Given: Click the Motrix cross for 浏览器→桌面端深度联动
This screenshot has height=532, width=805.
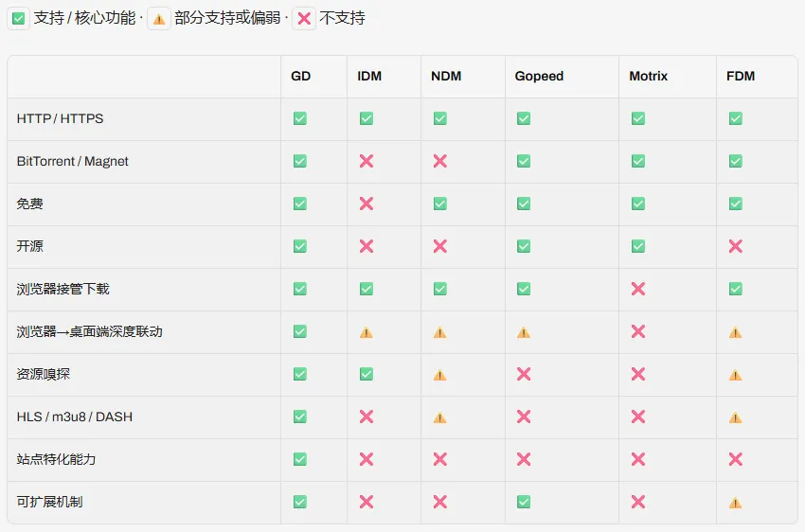Looking at the screenshot, I should click(638, 331).
